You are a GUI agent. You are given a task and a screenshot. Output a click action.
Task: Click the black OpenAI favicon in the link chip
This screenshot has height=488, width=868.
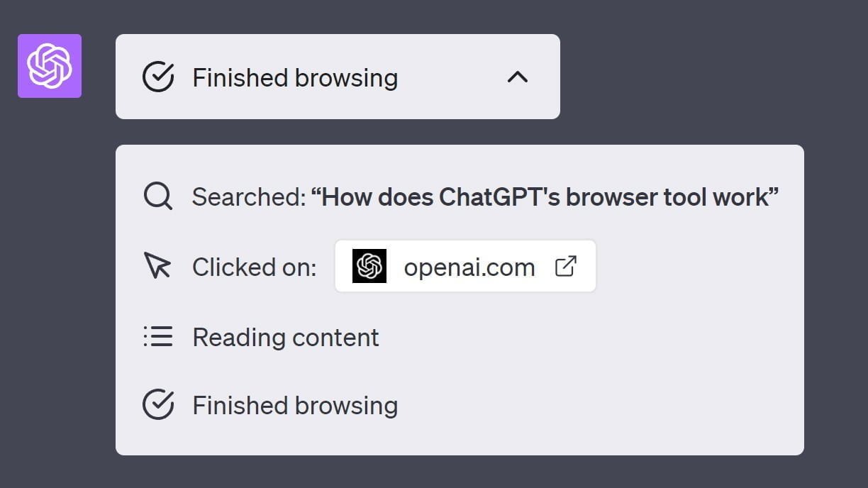[369, 266]
